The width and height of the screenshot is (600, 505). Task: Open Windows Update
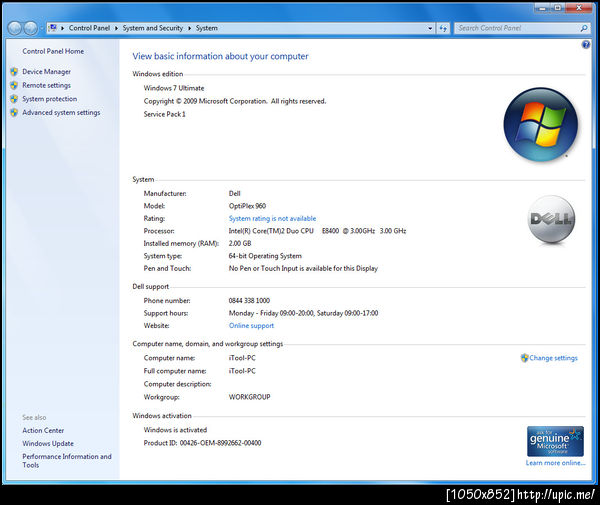48,443
